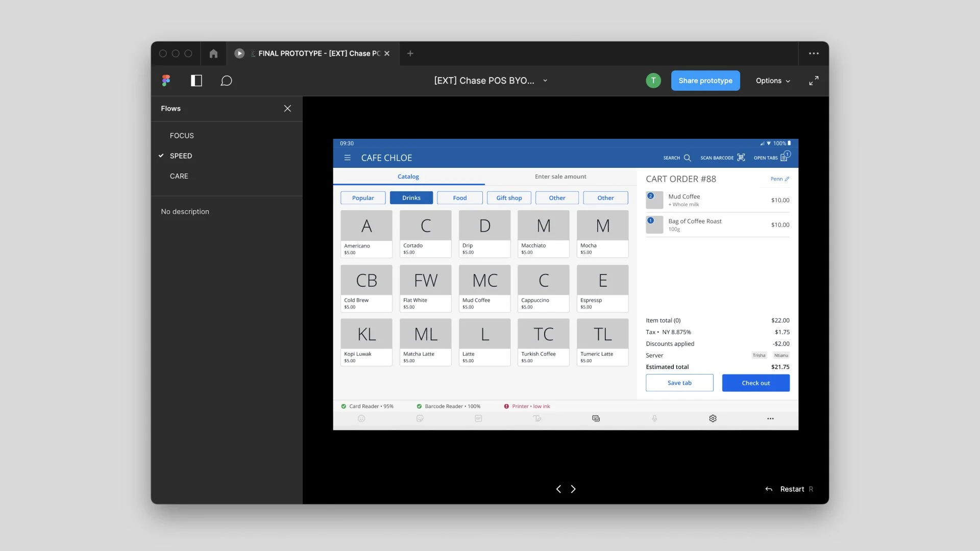This screenshot has width=980, height=551.
Task: Expand the Options dropdown
Action: 773,81
